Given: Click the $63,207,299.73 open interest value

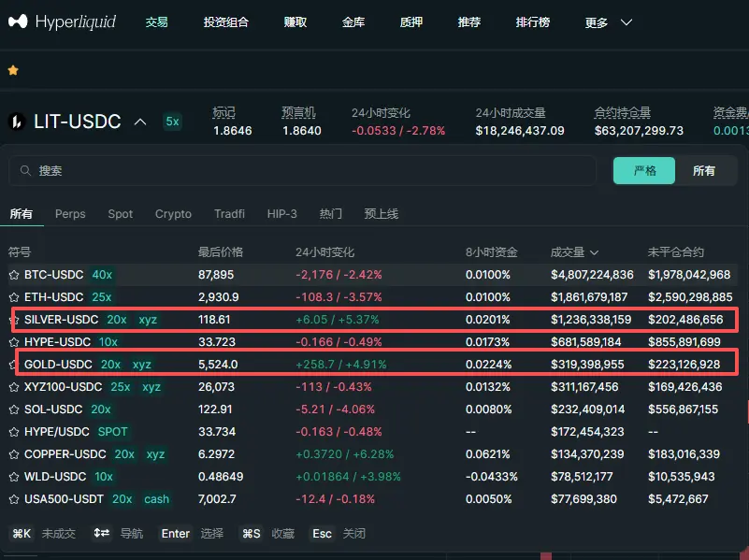Looking at the screenshot, I should (x=639, y=131).
